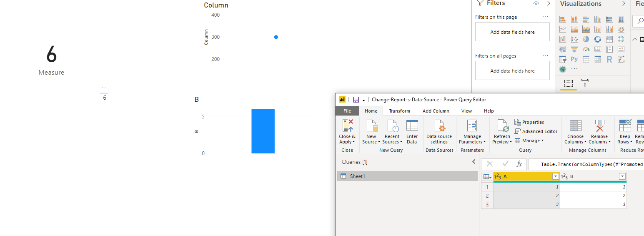The width and height of the screenshot is (644, 236).
Task: Select the waterfall chart visual
Action: point(563,39)
